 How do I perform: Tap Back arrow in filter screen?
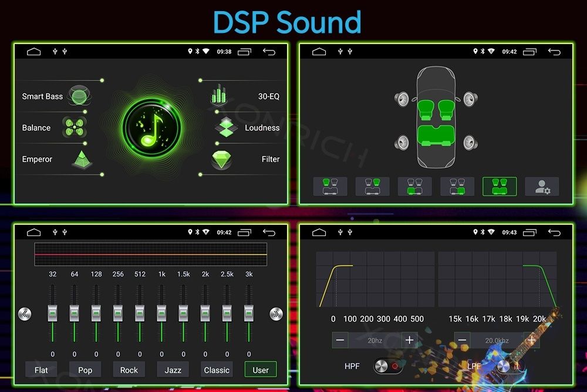[x=554, y=232]
